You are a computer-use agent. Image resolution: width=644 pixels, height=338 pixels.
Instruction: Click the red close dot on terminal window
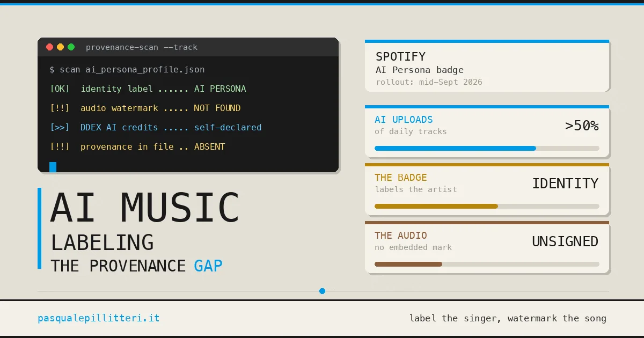coord(49,47)
